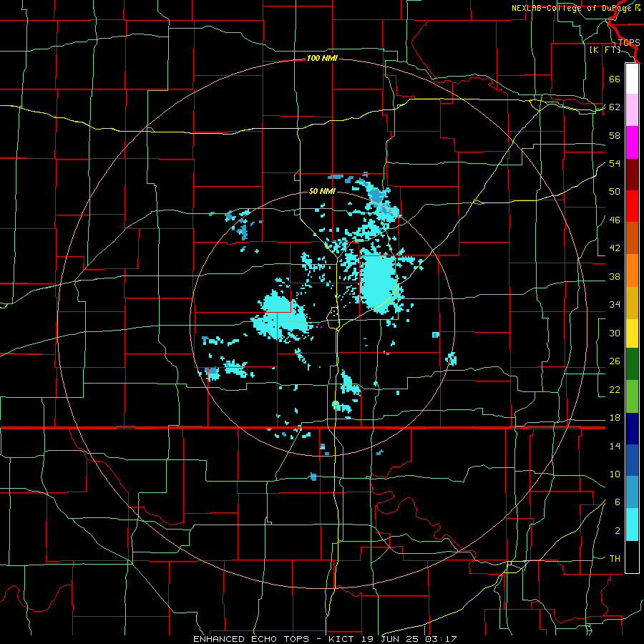Click the 14 legend scale value
This screenshot has height=644, width=644.
pos(615,446)
